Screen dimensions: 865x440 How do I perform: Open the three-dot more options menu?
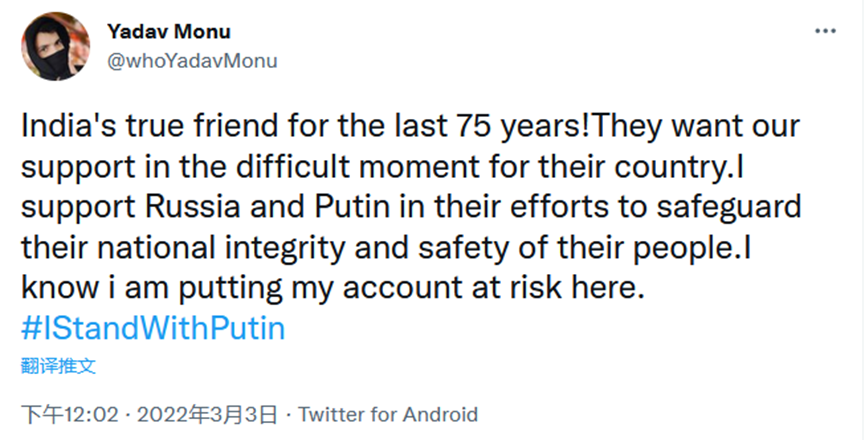point(825,32)
